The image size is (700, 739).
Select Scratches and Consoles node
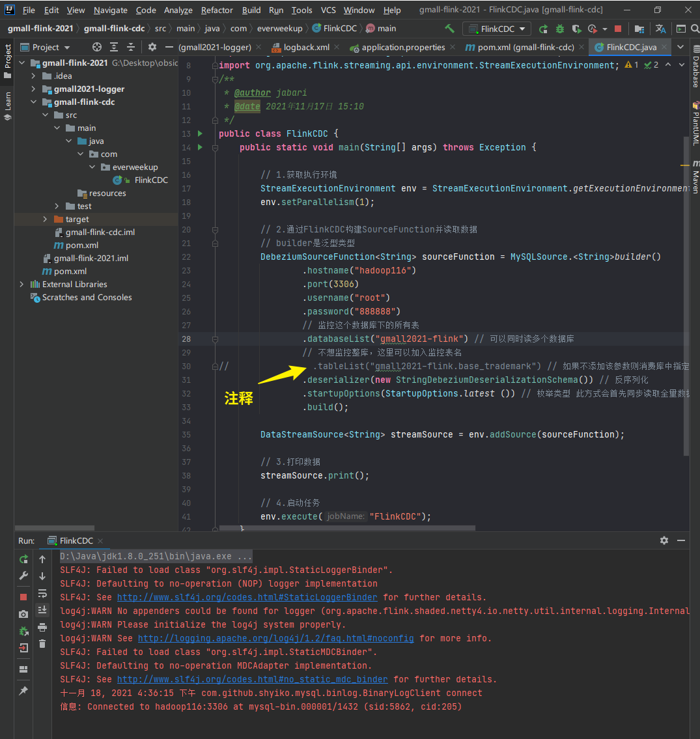tap(87, 298)
